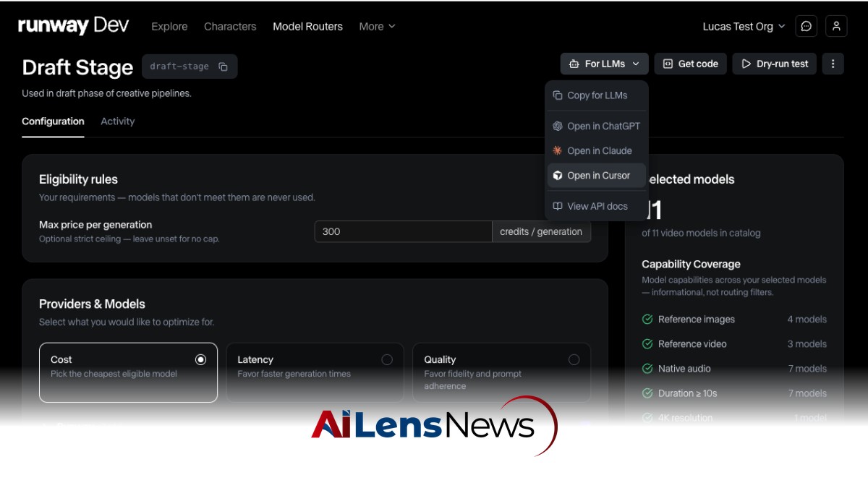Click the Reference video checkmark icon
The width and height of the screenshot is (868, 488).
click(647, 344)
